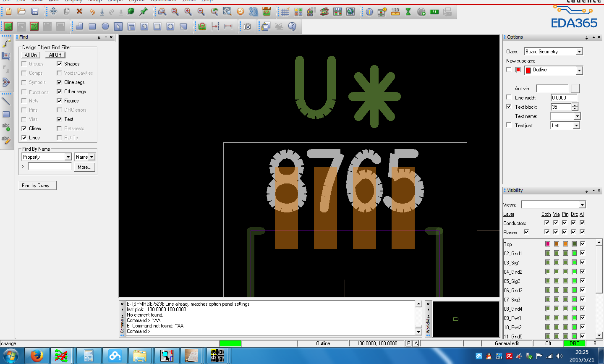Click the Zoom Out magnifier
604x364 pixels.
click(201, 12)
